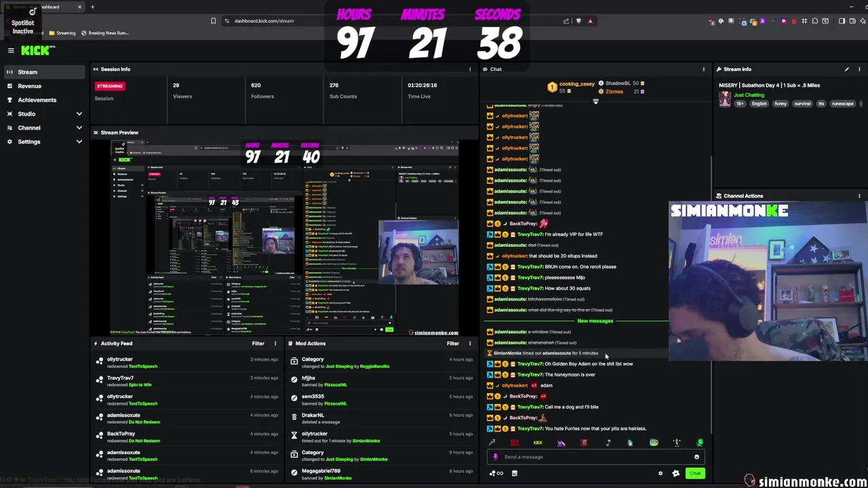The height and width of the screenshot is (488, 868).
Task: Click the purple microphone icon in chat input
Action: (x=495, y=457)
